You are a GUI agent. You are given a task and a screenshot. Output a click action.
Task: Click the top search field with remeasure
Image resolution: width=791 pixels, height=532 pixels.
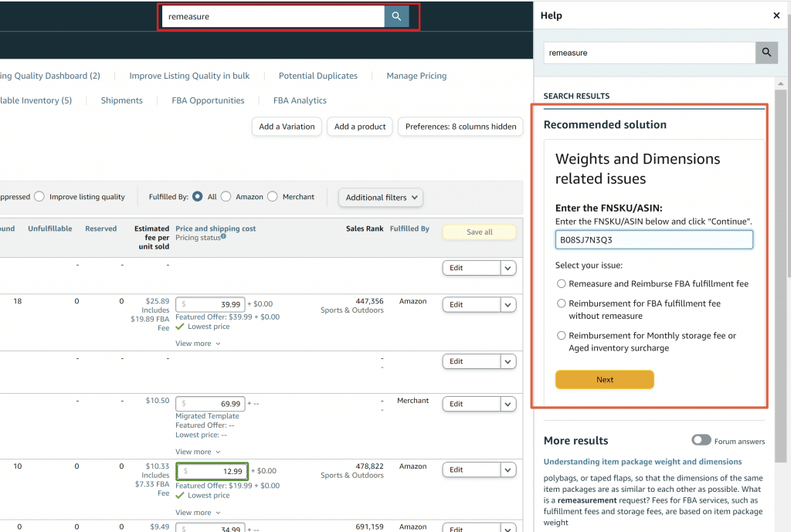[273, 17]
